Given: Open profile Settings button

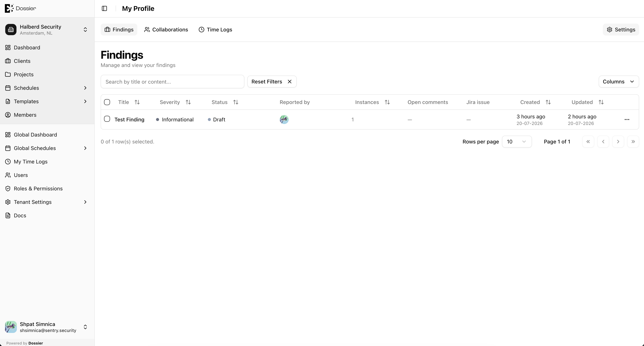Looking at the screenshot, I should tap(621, 30).
